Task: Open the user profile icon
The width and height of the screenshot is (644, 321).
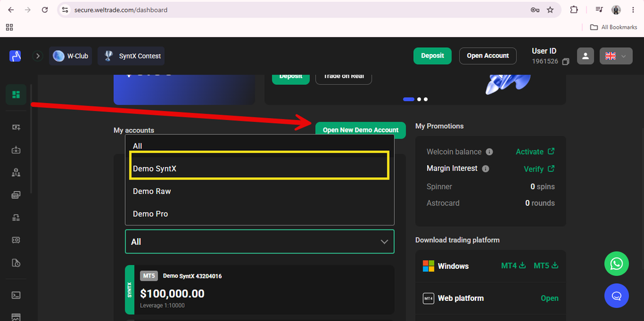Action: (x=586, y=56)
